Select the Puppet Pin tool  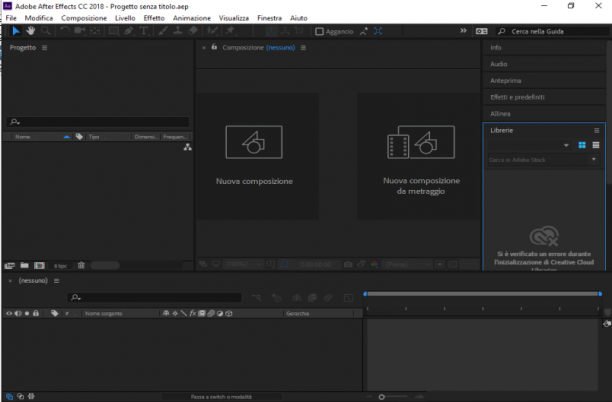230,31
